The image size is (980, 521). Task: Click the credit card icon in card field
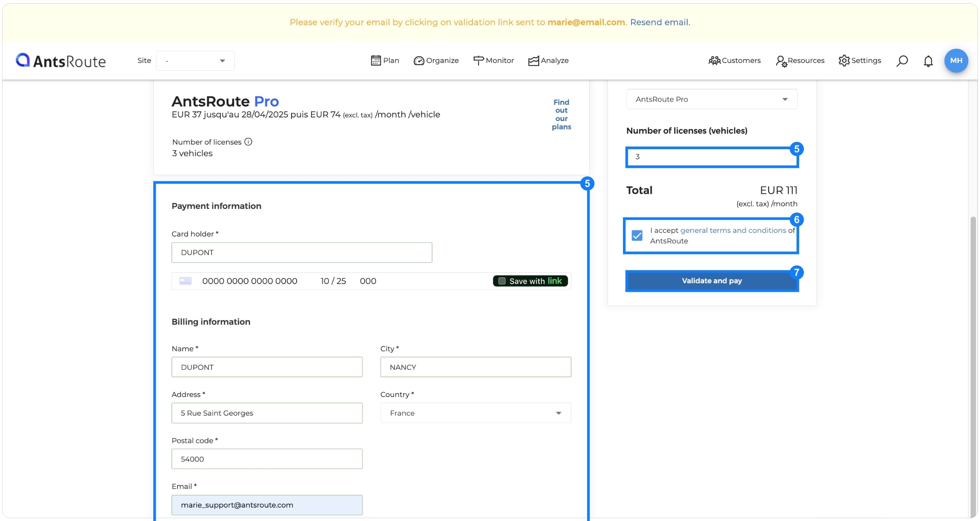tap(185, 281)
